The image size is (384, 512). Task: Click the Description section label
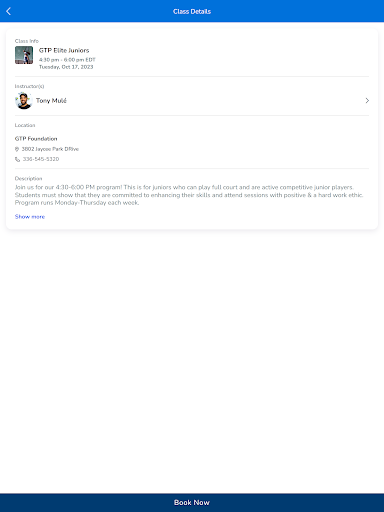point(28,179)
